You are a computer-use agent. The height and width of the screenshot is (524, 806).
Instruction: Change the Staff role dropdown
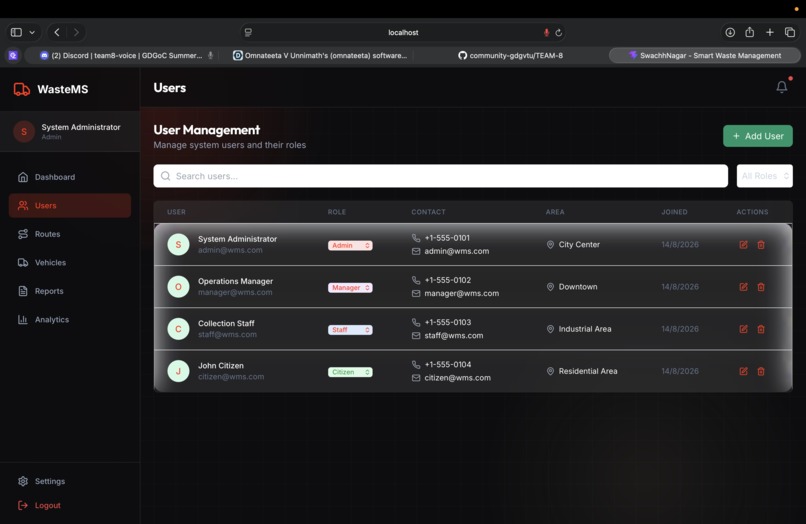click(350, 330)
